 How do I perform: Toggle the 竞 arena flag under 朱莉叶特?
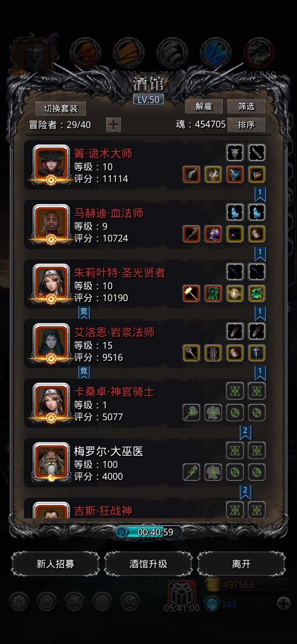(84, 313)
